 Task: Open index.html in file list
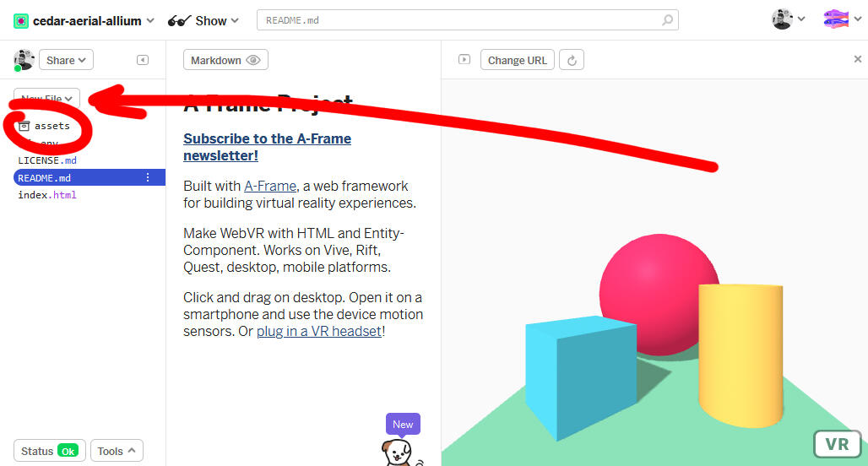47,195
